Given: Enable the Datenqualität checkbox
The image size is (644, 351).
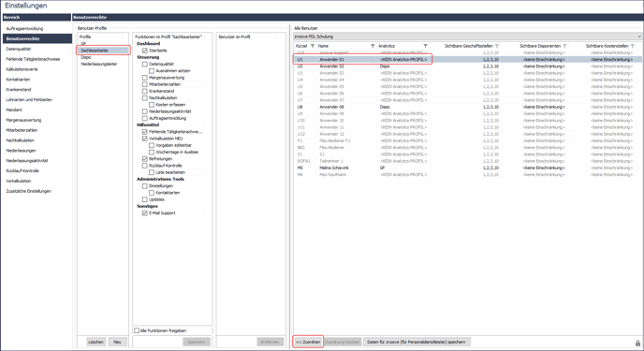Looking at the screenshot, I should (x=144, y=64).
